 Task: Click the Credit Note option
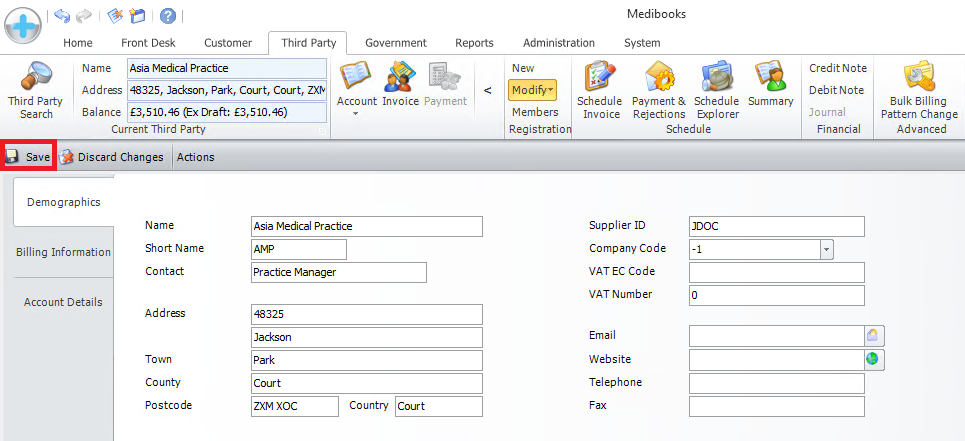tap(837, 68)
